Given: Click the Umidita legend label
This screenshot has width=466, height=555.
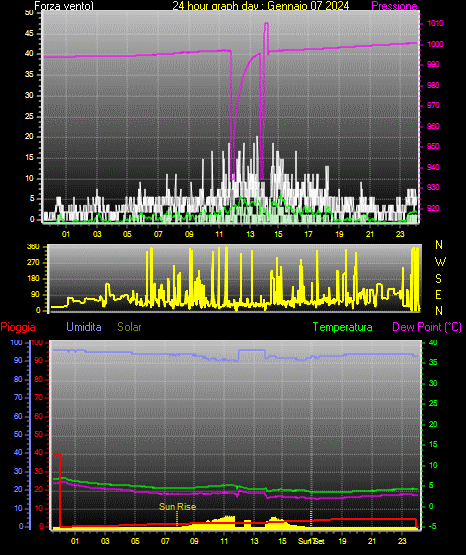Looking at the screenshot, I should (x=84, y=326).
